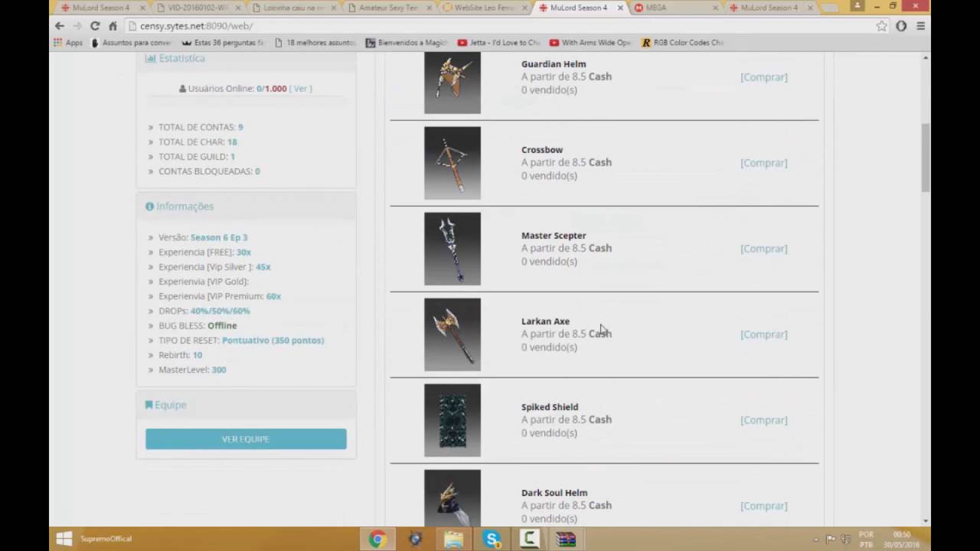Bookmark this page with the star icon
This screenshot has width=980, height=551.
pyautogui.click(x=882, y=26)
